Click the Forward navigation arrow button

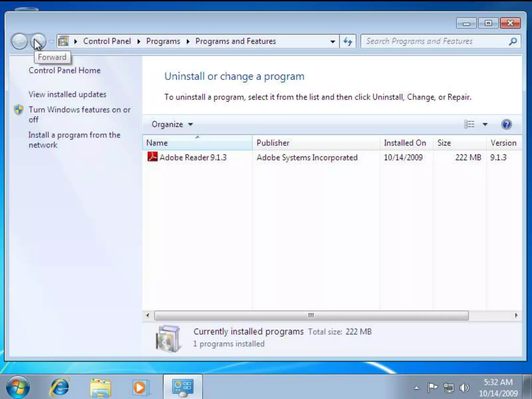click(38, 41)
